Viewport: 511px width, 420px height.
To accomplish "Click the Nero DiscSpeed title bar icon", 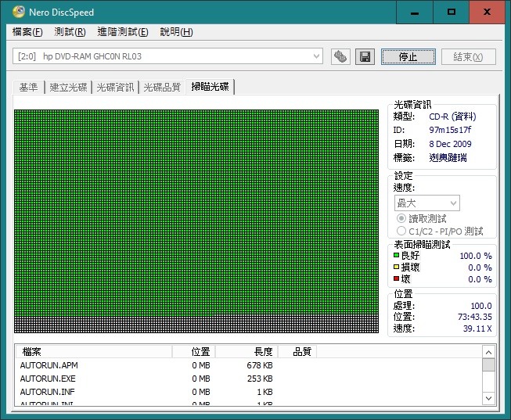I will pyautogui.click(x=19, y=12).
